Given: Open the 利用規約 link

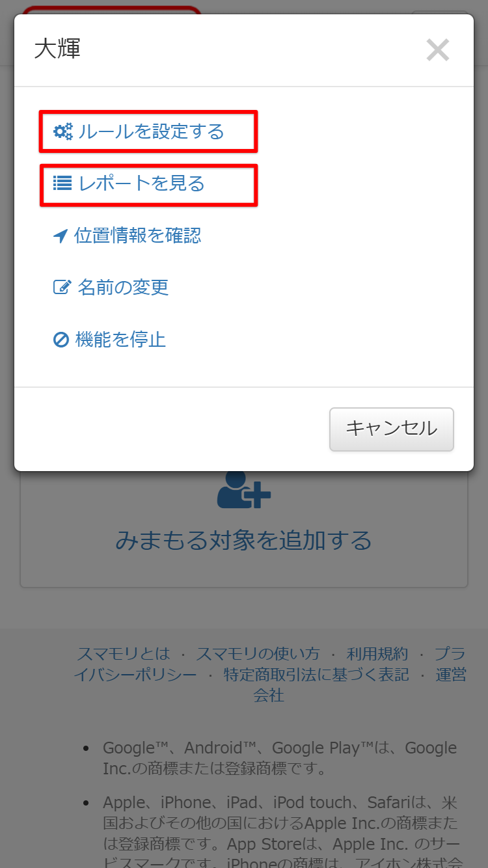Looking at the screenshot, I should tap(377, 654).
